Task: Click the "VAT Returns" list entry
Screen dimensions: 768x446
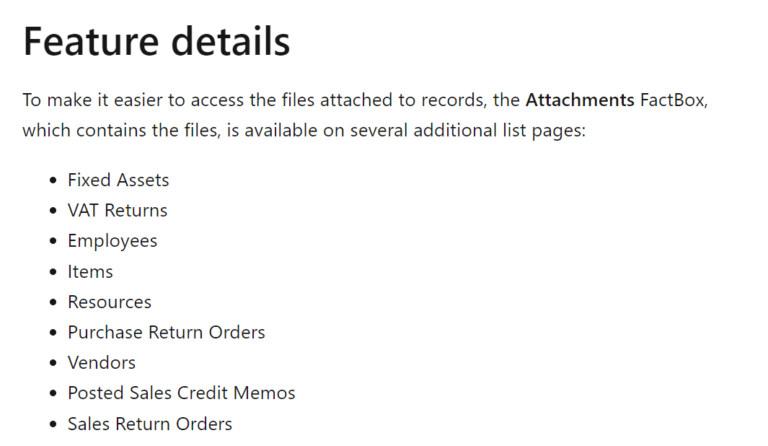Action: [117, 211]
